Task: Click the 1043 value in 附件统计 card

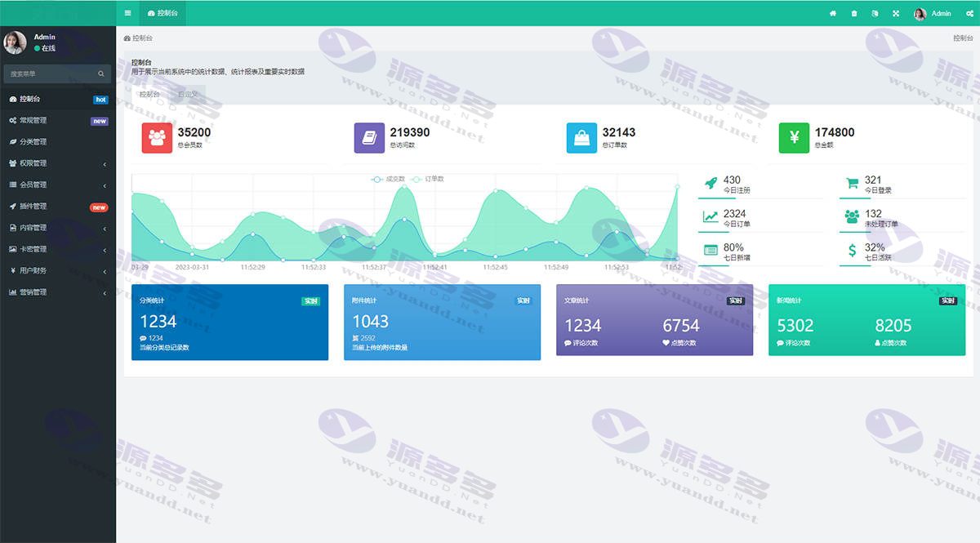Action: [x=370, y=322]
